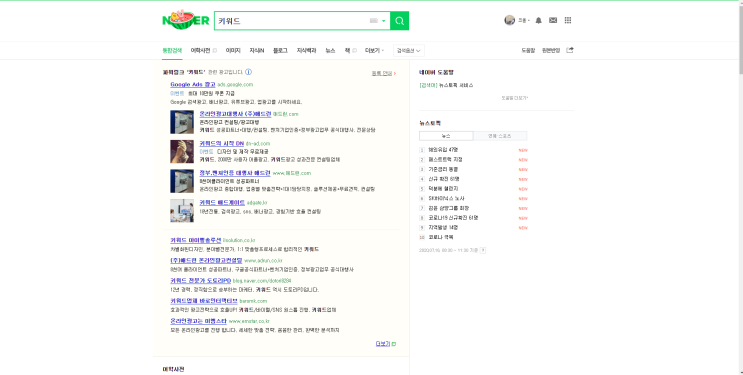Open the ad title link beside baromk.com
Image resolution: width=743 pixels, height=375 pixels.
pos(204,301)
